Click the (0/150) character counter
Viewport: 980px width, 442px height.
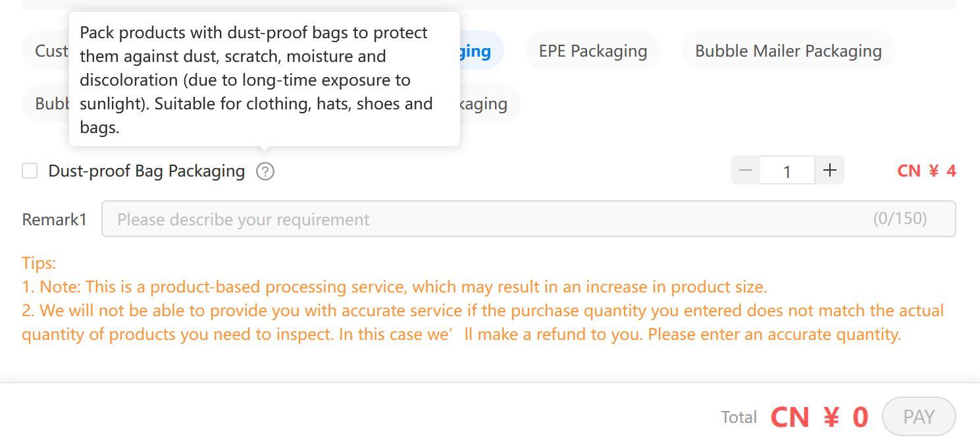coord(900,219)
